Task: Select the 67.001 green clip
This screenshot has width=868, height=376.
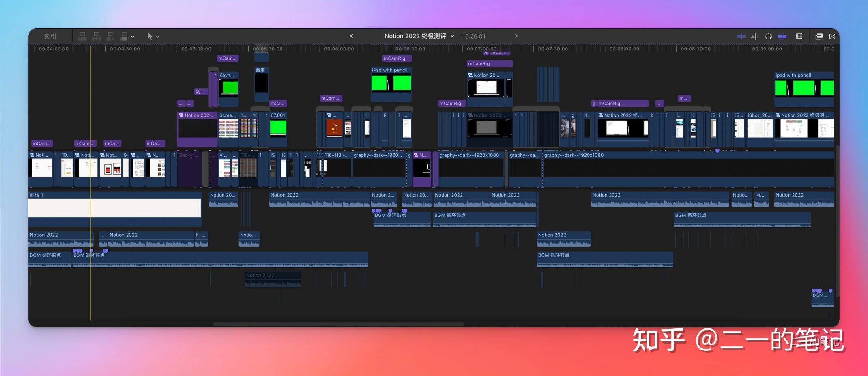Action: (x=278, y=128)
